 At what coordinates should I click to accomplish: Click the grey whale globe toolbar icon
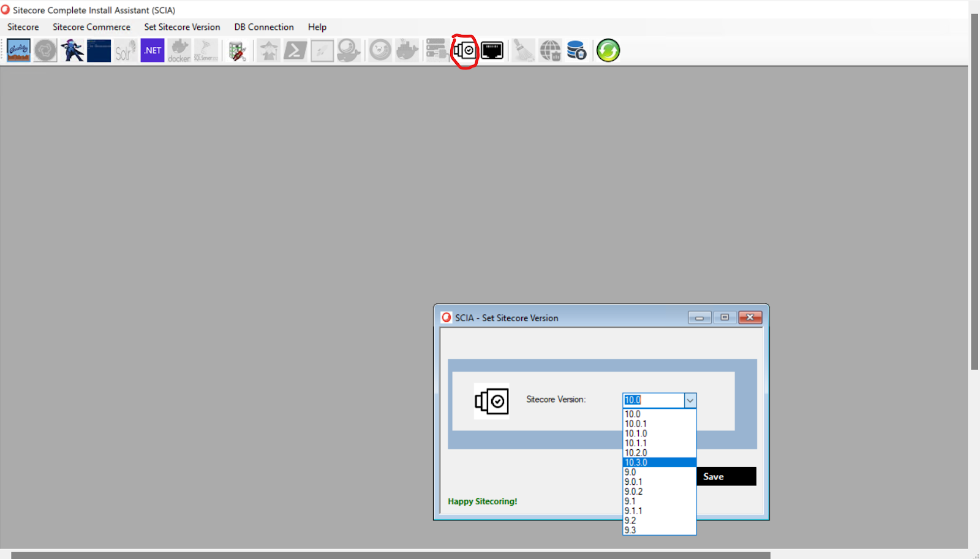(349, 50)
